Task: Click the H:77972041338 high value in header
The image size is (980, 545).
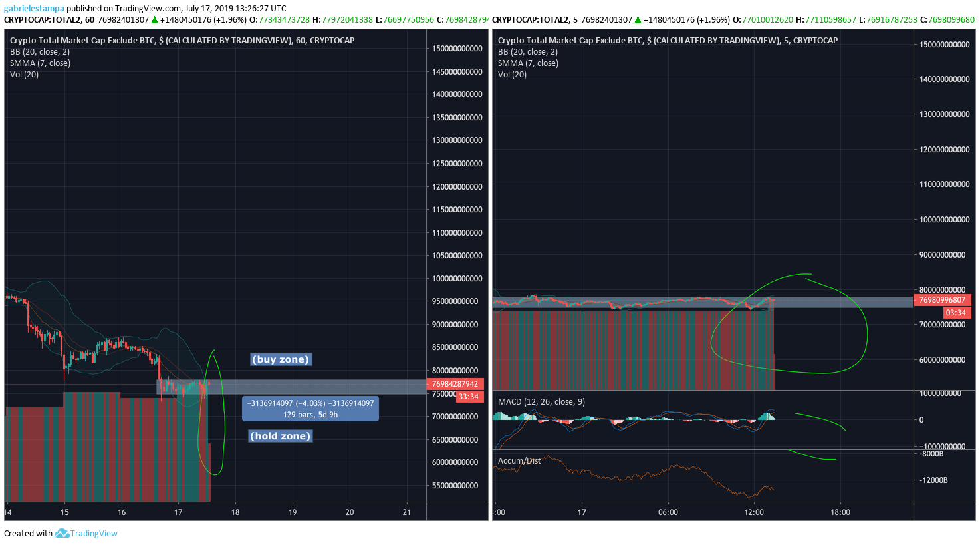Action: tap(342, 20)
